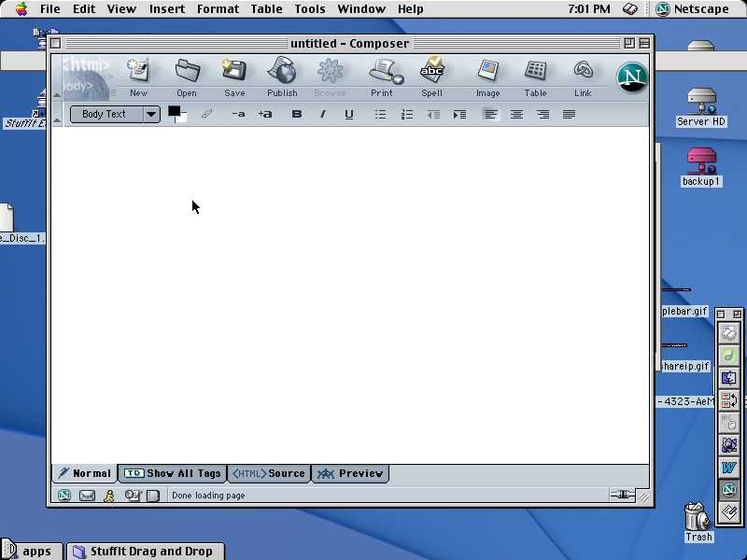Switch to the Preview tab
747x560 pixels.
(350, 474)
